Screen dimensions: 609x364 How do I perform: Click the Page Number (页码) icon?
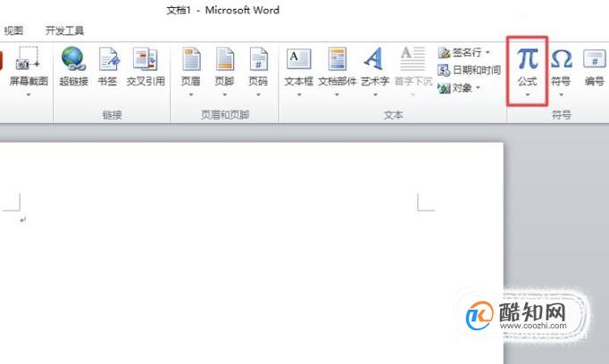[x=258, y=59]
